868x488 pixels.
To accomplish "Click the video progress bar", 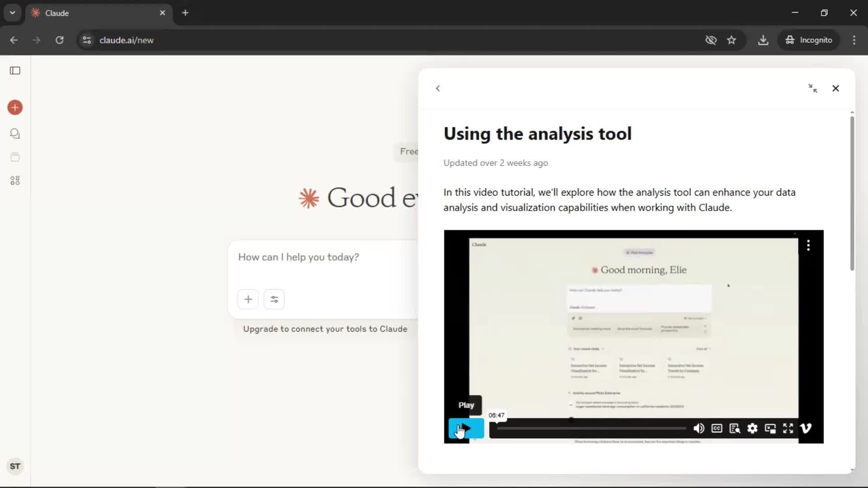I will point(591,428).
